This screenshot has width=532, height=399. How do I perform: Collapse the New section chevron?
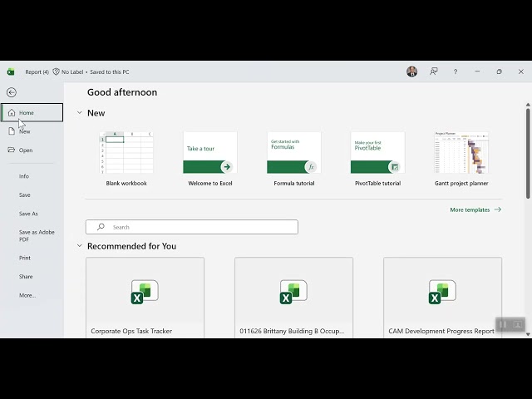[x=80, y=113]
